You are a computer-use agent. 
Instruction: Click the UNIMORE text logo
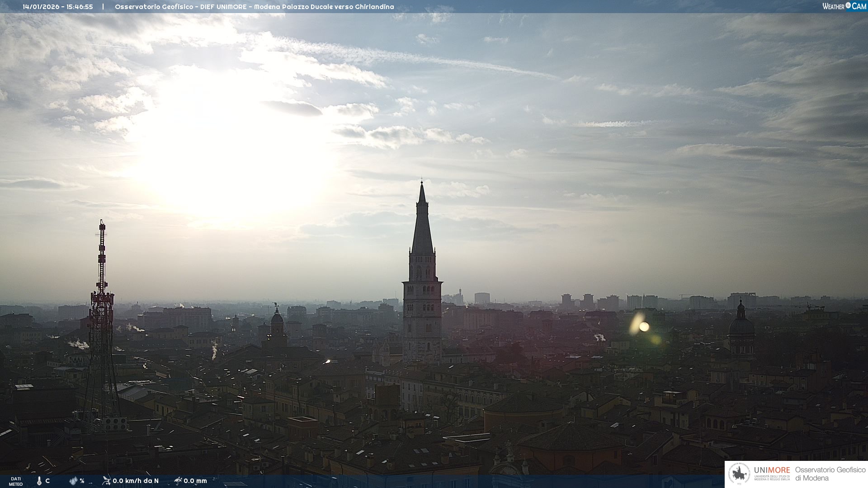(772, 470)
